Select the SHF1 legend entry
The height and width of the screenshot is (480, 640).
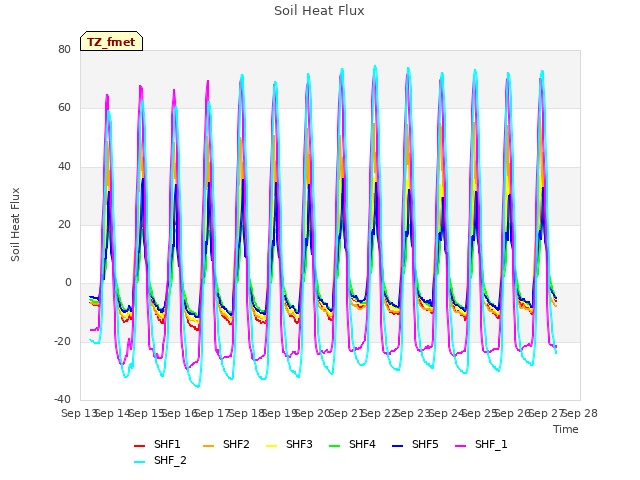(x=157, y=444)
